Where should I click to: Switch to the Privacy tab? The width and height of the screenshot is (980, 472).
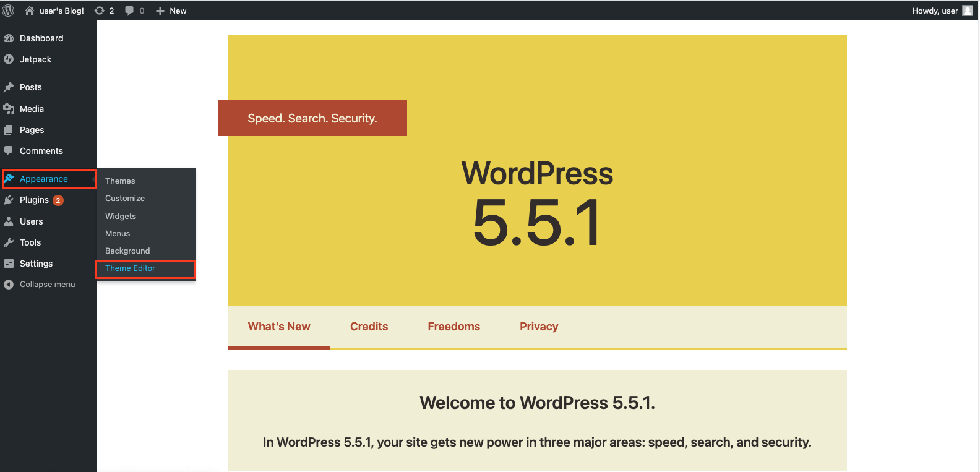tap(539, 327)
